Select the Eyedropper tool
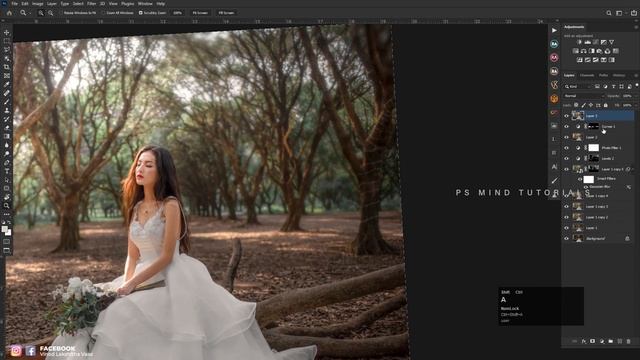Viewport: 640px width, 360px height. pos(7,84)
